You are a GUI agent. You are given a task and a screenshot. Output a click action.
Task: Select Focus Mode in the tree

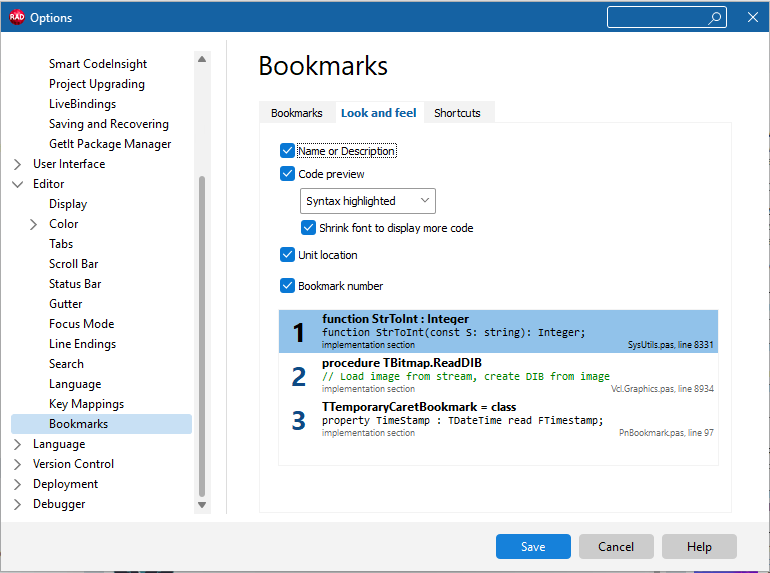82,324
